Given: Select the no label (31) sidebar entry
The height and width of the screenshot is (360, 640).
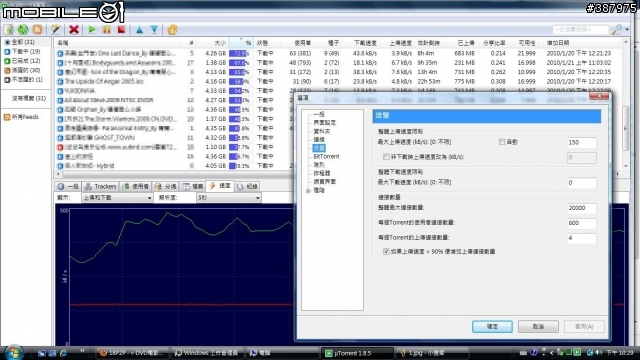Looking at the screenshot, I should coord(28,98).
